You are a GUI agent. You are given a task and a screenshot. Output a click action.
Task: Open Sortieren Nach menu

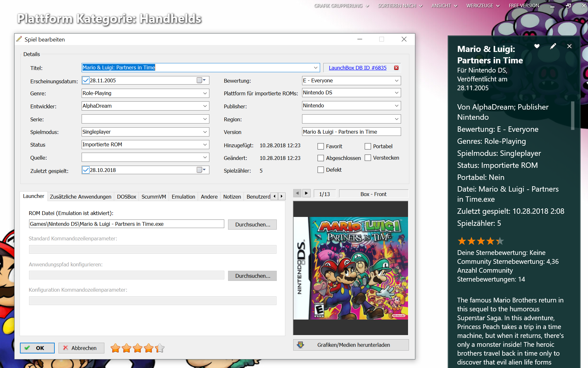click(x=400, y=6)
